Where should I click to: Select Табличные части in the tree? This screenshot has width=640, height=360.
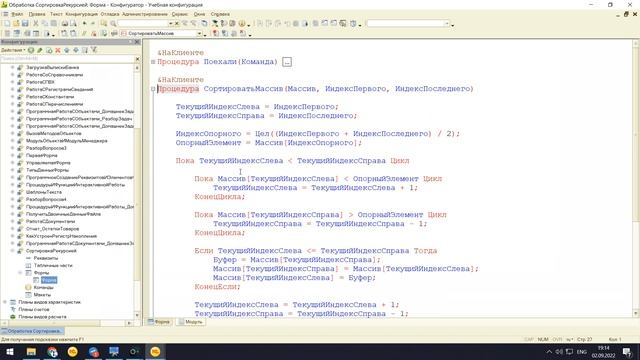tap(53, 265)
